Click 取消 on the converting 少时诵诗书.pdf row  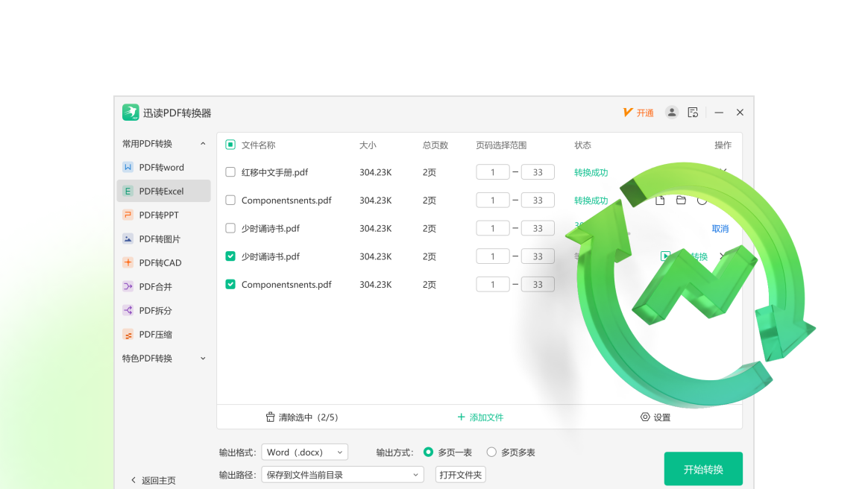point(720,228)
